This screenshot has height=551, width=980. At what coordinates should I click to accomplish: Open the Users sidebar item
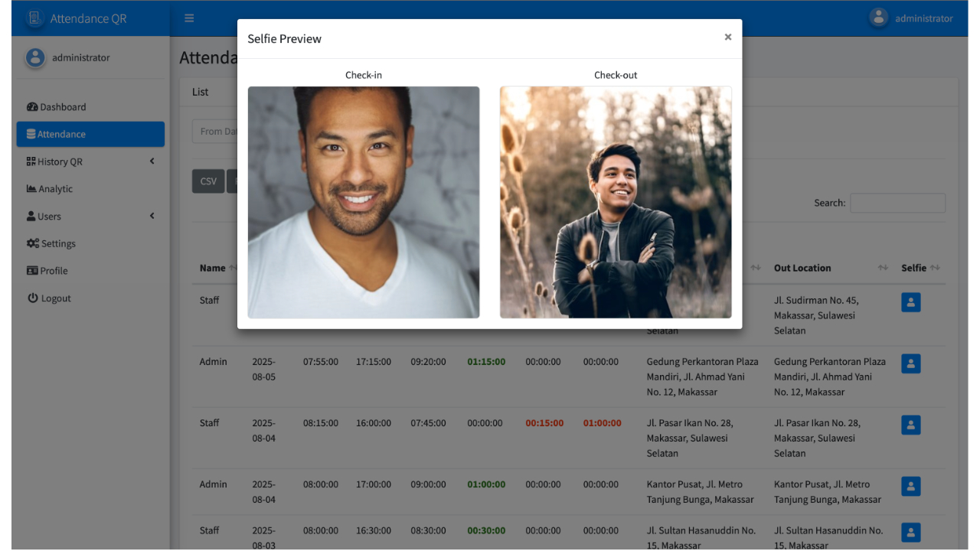90,217
